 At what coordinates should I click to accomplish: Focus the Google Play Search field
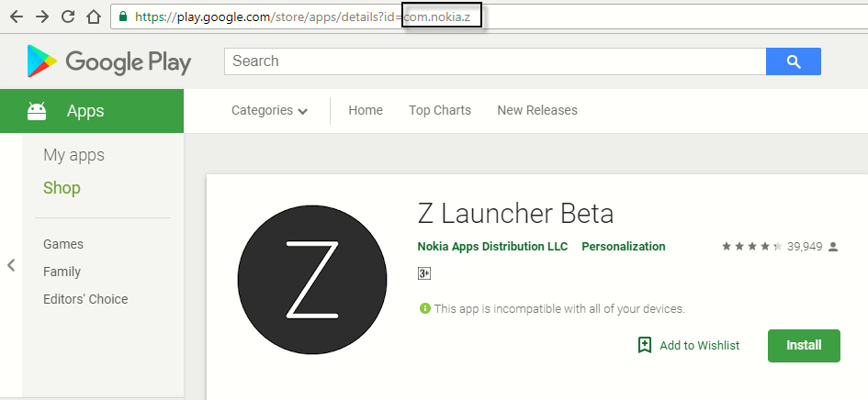point(495,61)
